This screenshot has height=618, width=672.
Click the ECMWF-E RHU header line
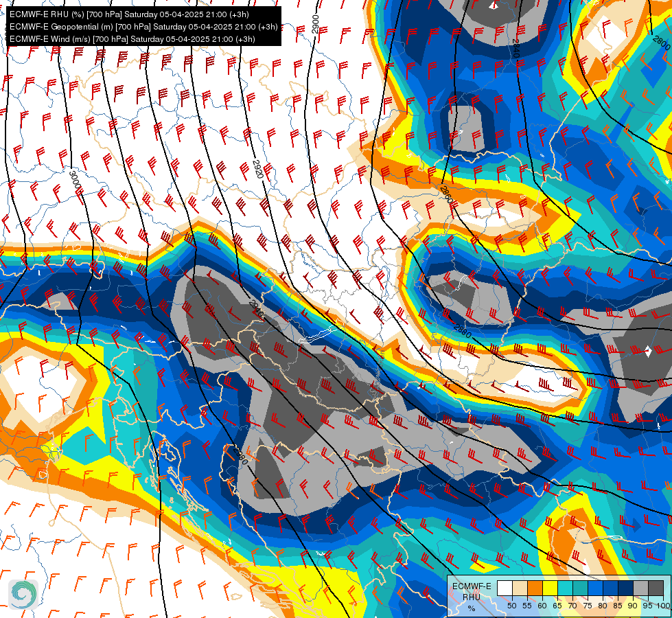[129, 14]
